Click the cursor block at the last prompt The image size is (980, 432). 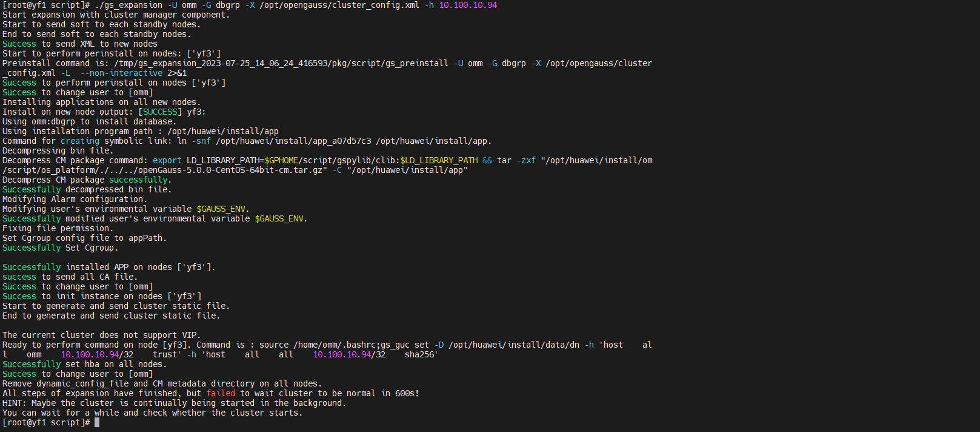[97, 422]
